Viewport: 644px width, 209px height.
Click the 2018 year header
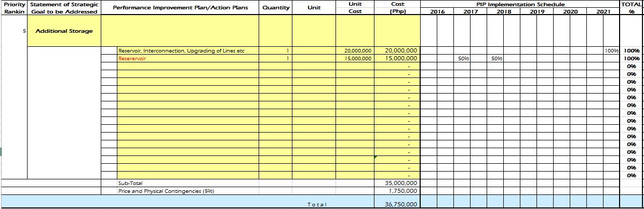point(503,11)
